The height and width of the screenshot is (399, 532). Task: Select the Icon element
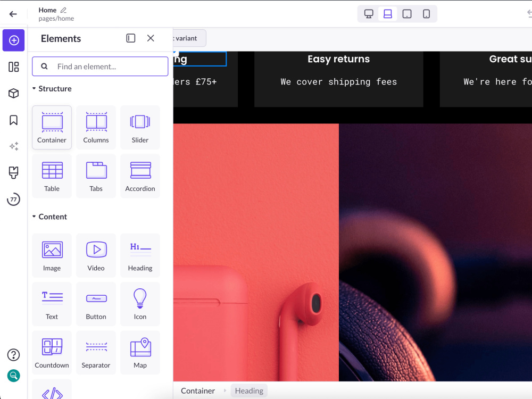(x=140, y=304)
